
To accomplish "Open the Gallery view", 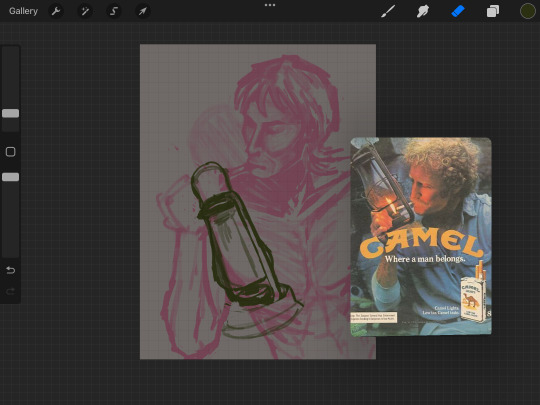I will (23, 11).
